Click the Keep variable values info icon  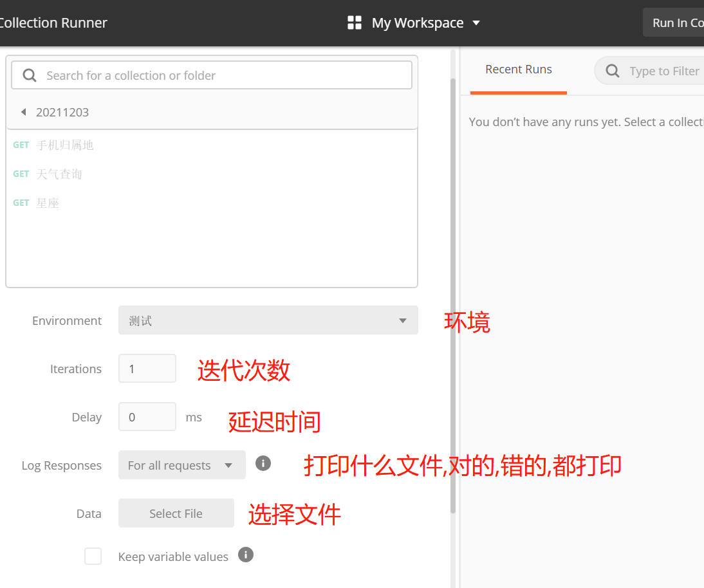tap(246, 555)
